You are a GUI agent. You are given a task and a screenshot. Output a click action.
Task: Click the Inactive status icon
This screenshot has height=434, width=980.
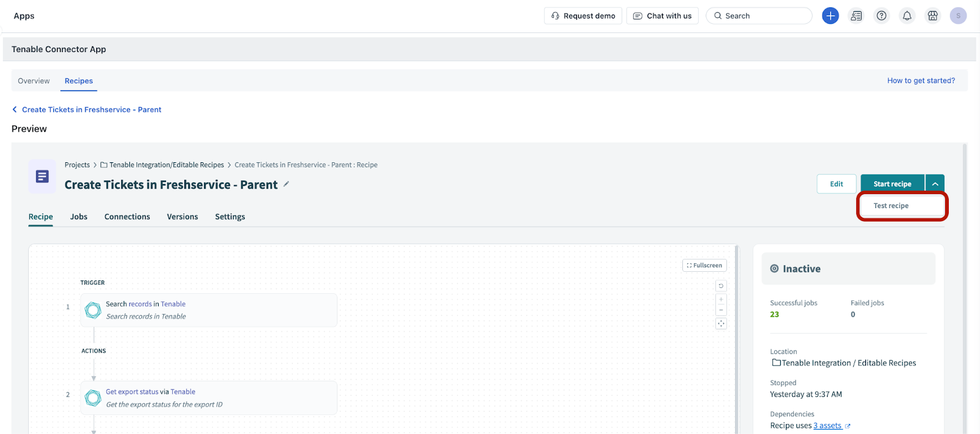click(774, 269)
